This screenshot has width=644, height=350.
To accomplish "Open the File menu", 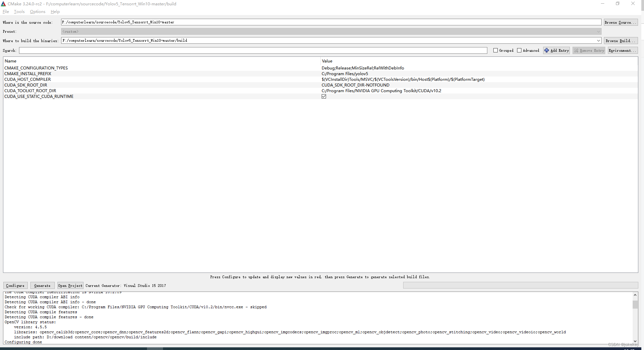I will (x=6, y=12).
